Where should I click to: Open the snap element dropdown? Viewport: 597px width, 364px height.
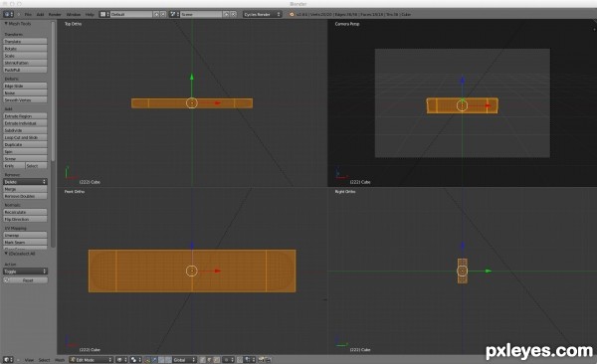pos(251,359)
